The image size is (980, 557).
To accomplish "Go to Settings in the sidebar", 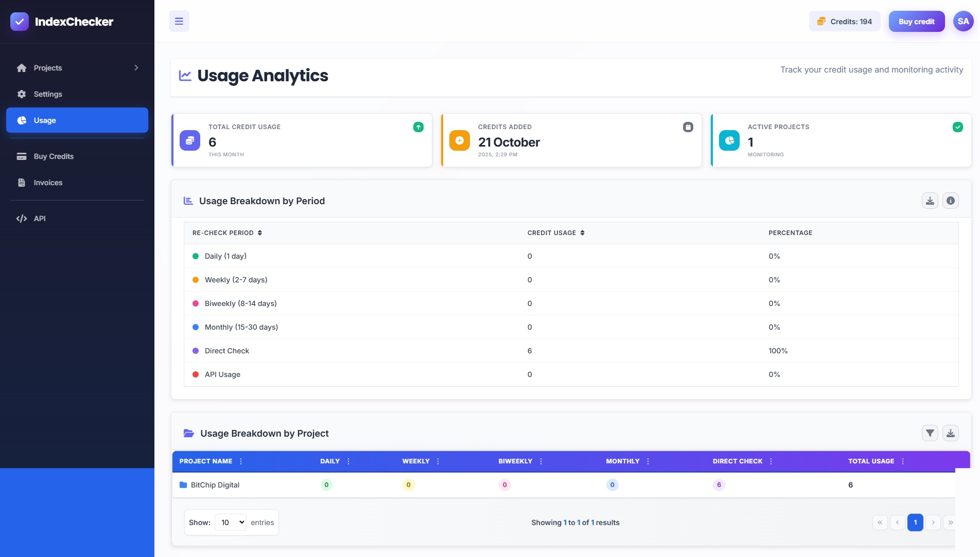I will [x=48, y=94].
